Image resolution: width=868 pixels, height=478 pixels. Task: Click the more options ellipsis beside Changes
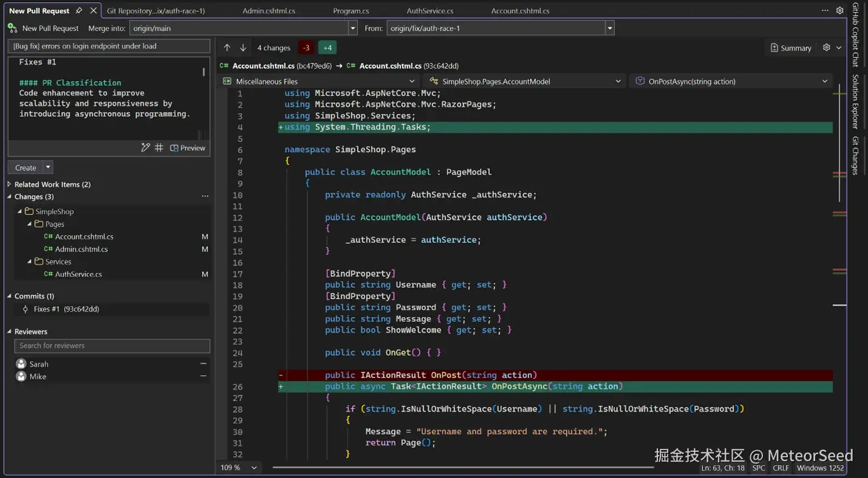[x=205, y=197]
